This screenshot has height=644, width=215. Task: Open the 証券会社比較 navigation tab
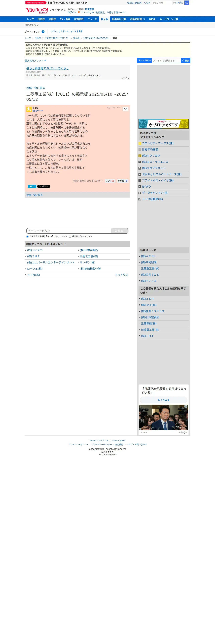coord(119,19)
